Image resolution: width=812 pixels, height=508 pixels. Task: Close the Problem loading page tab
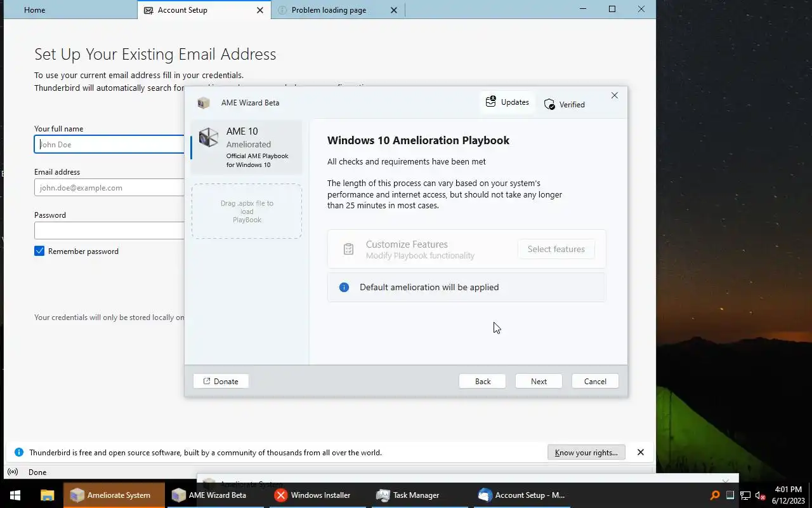point(394,10)
